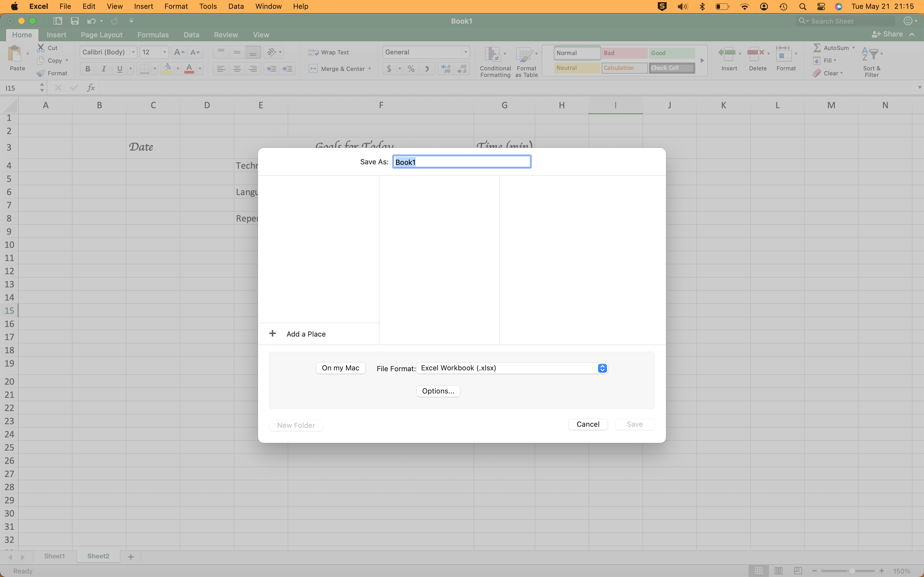The height and width of the screenshot is (577, 924).
Task: Toggle Bold formatting button
Action: pyautogui.click(x=88, y=69)
